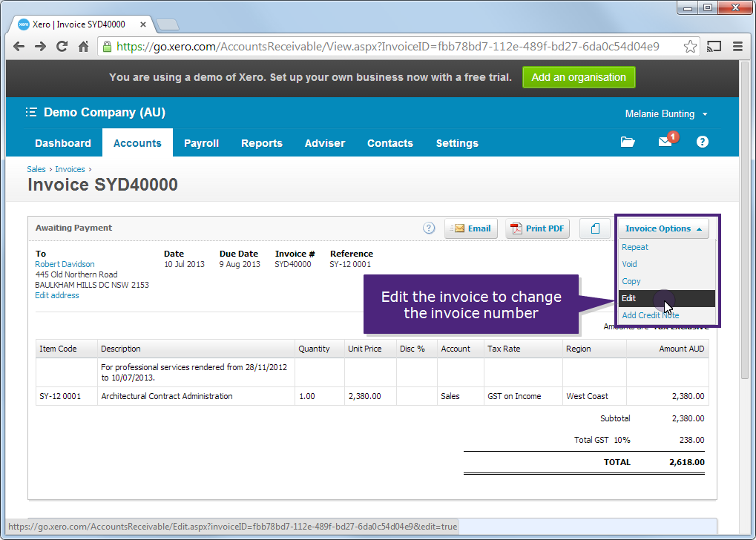Viewport: 756px width, 540px height.
Task: Switch to the Payroll tab
Action: [201, 142]
